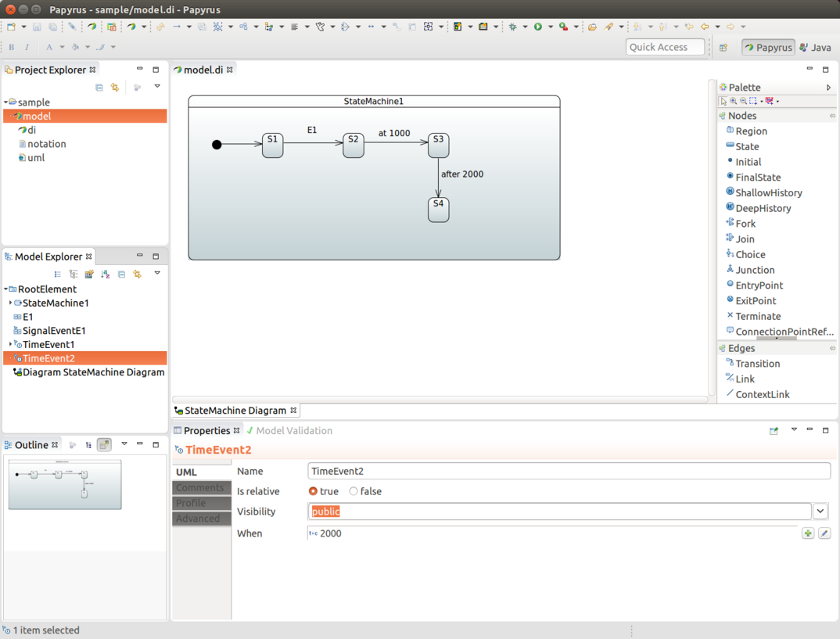This screenshot has width=840, height=639.
Task: Click in the Quick Access field
Action: click(664, 47)
